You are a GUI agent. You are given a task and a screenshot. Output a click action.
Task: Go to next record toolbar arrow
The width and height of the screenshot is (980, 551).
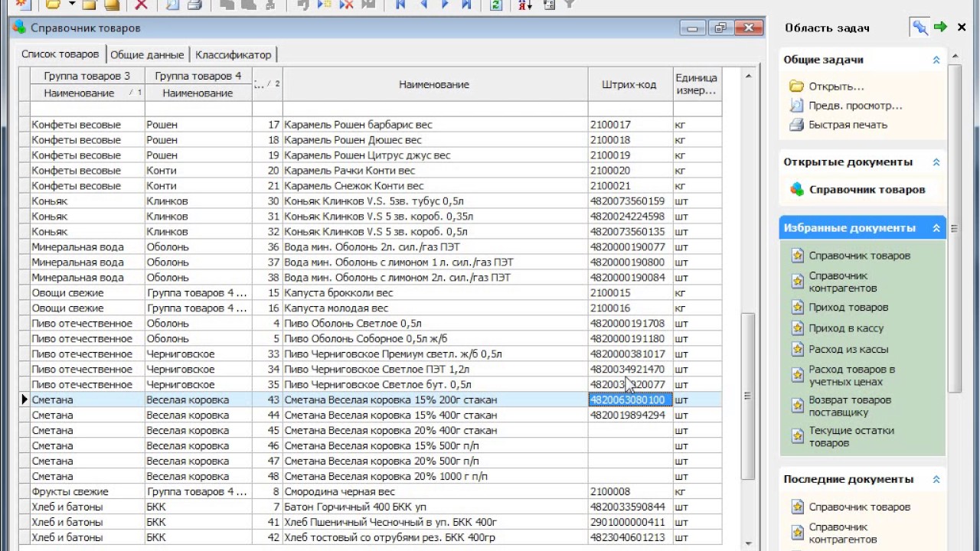445,5
